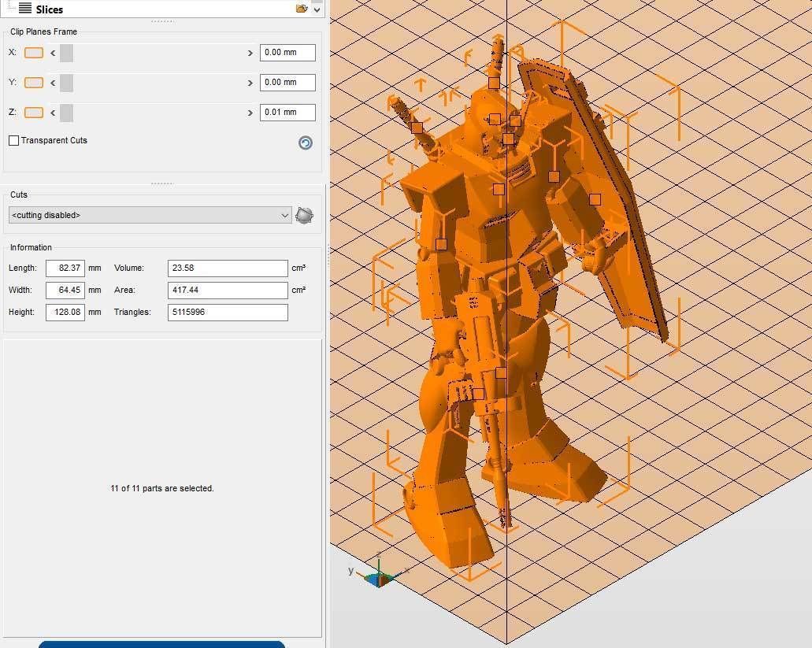Click the Z clip plane slider handle

(x=66, y=113)
